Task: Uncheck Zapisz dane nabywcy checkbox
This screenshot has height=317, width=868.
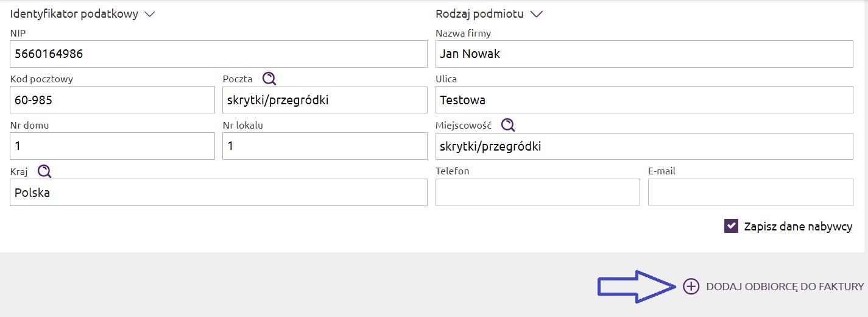Action: pyautogui.click(x=731, y=226)
